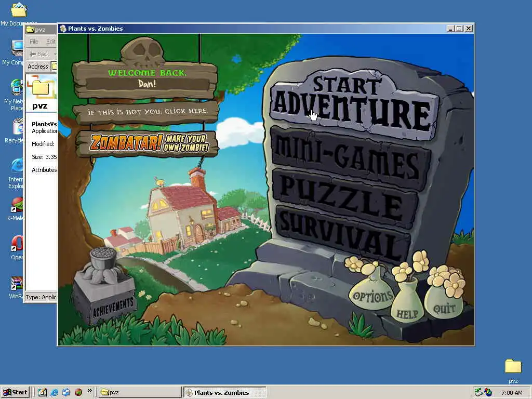The width and height of the screenshot is (532, 399).
Task: Click the show desktop quick launch icon
Action: (43, 392)
